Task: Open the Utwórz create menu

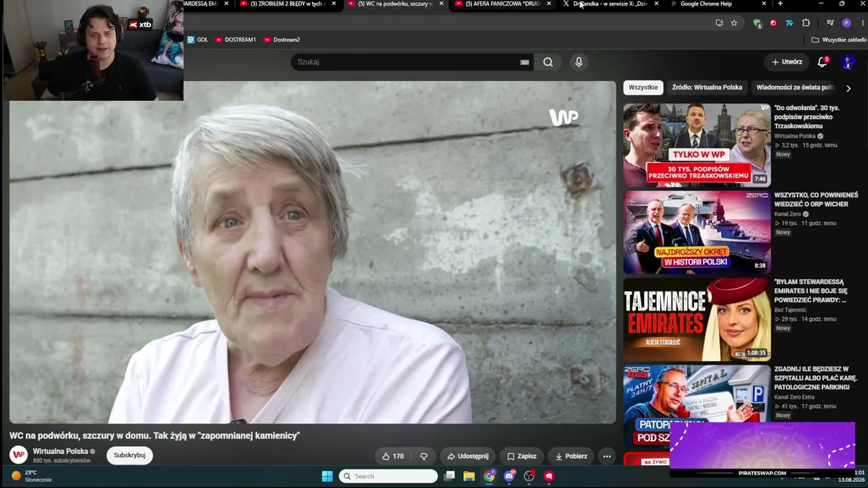Action: point(787,62)
